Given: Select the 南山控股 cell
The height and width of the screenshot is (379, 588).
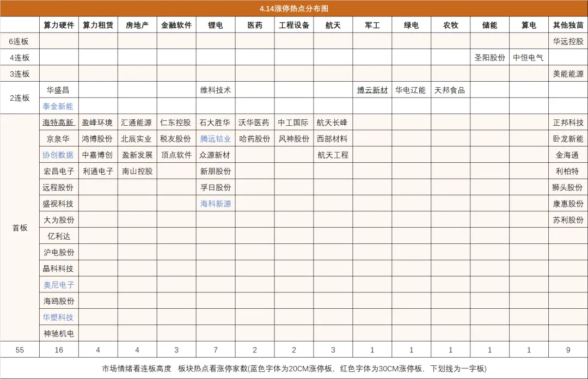Looking at the screenshot, I should [137, 171].
